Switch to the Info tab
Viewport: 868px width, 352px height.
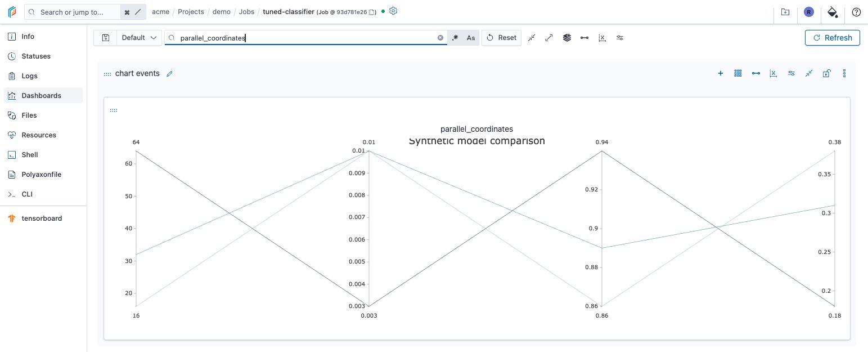tap(43, 37)
